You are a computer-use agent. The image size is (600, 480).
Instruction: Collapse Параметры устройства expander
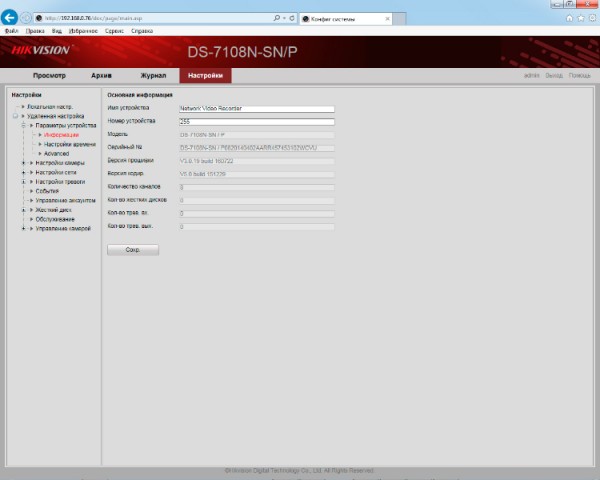click(24, 126)
